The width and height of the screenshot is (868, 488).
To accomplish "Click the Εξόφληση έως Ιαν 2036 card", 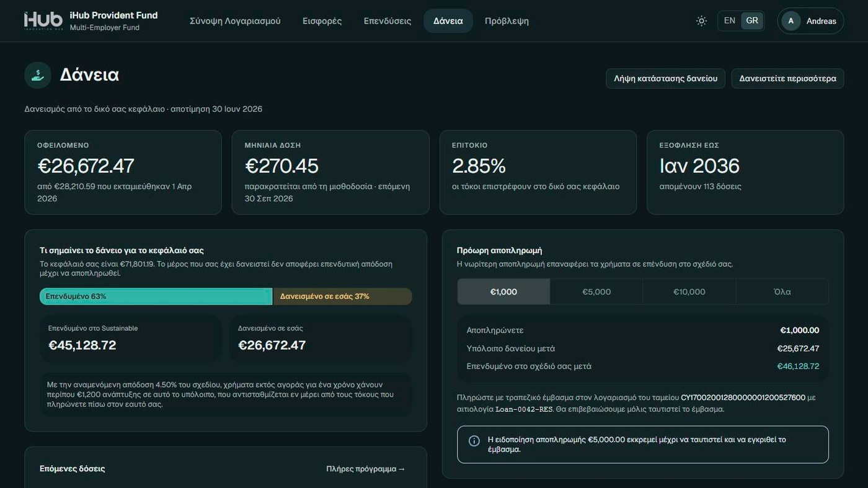I will (745, 172).
